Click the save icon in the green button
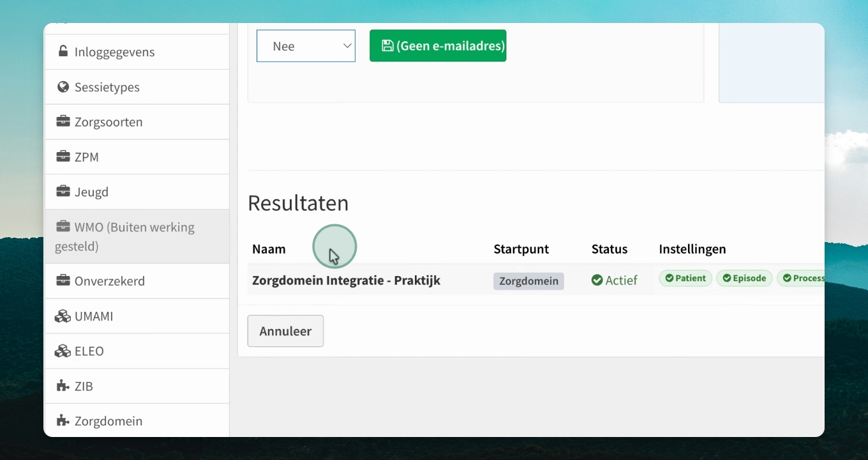 tap(387, 45)
